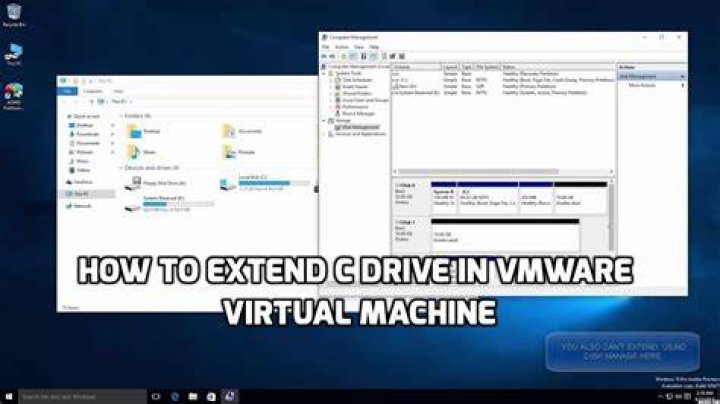Image resolution: width=720 pixels, height=404 pixels.
Task: Open the Recycle Bin desktop icon
Action: [14, 15]
